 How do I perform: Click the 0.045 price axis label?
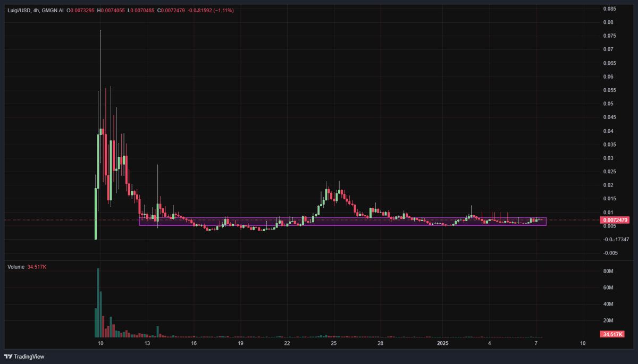(x=609, y=117)
